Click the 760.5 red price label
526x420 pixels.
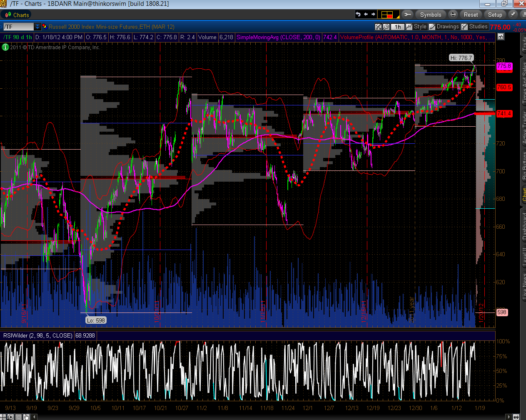[504, 87]
